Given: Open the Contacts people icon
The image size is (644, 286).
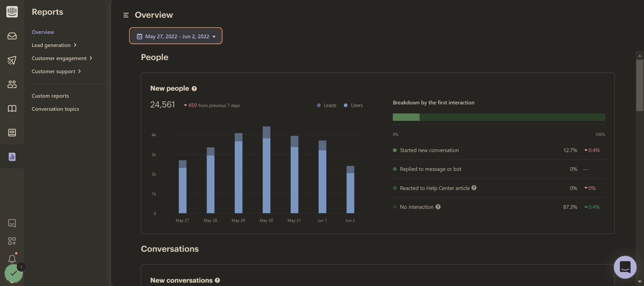Looking at the screenshot, I should (12, 84).
